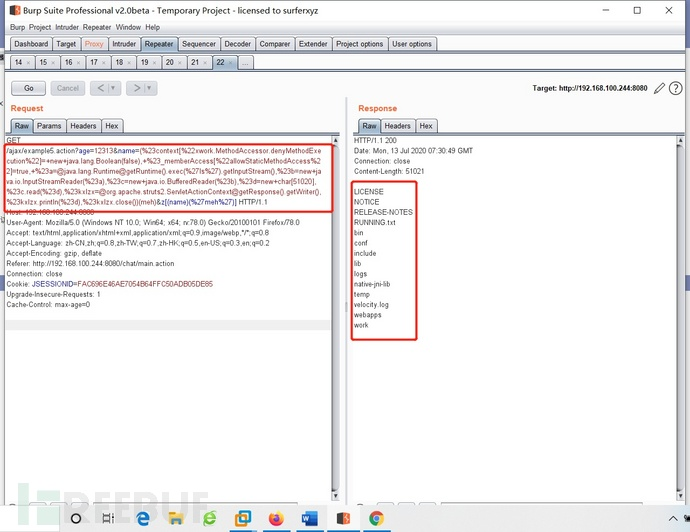Image resolution: width=690 pixels, height=532 pixels.
Task: Add new repeater tab with ellipsis tab
Action: pyautogui.click(x=245, y=62)
